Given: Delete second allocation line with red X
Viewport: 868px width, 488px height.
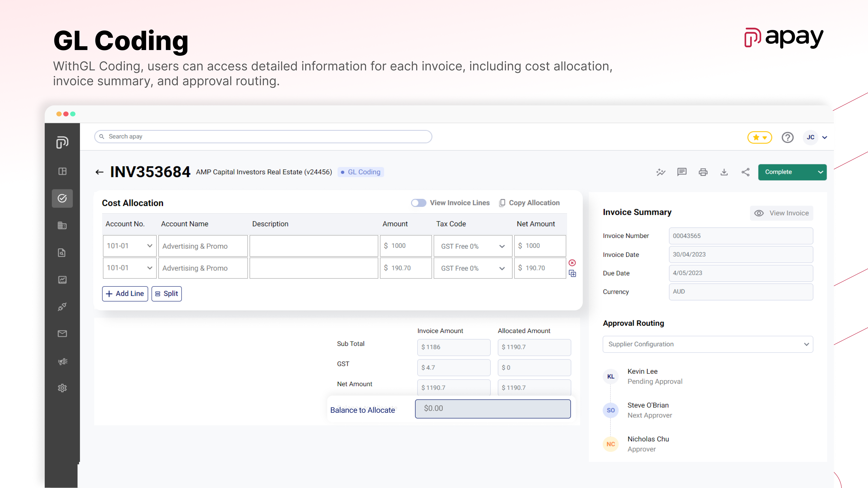Looking at the screenshot, I should 572,263.
